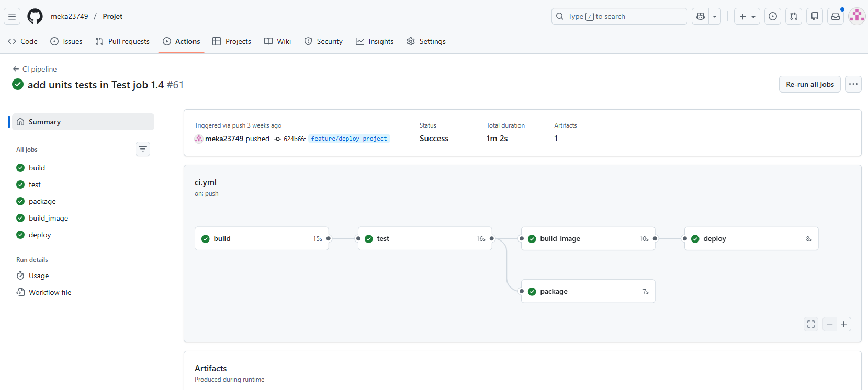Open the repositories icon in the header
Viewport: 868px width, 390px height.
[815, 16]
